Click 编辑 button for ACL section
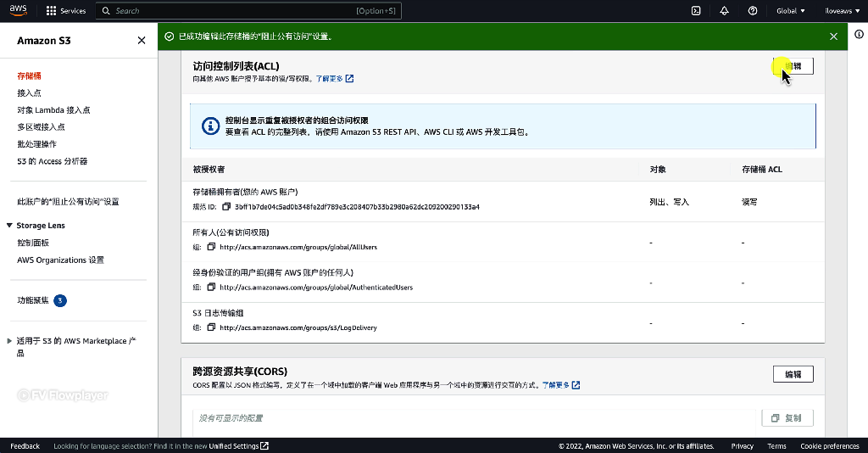Viewport: 868px width, 453px height. (793, 66)
